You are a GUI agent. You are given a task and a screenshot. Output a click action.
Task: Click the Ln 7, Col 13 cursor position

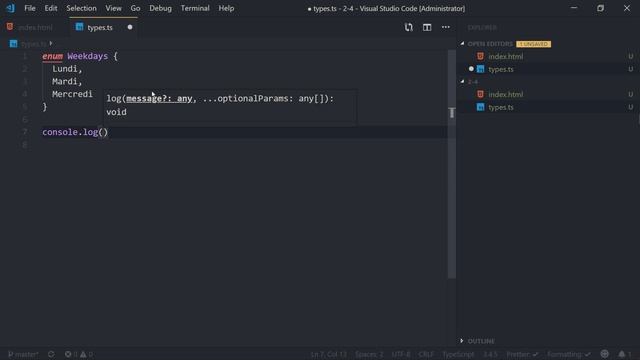click(x=329, y=354)
